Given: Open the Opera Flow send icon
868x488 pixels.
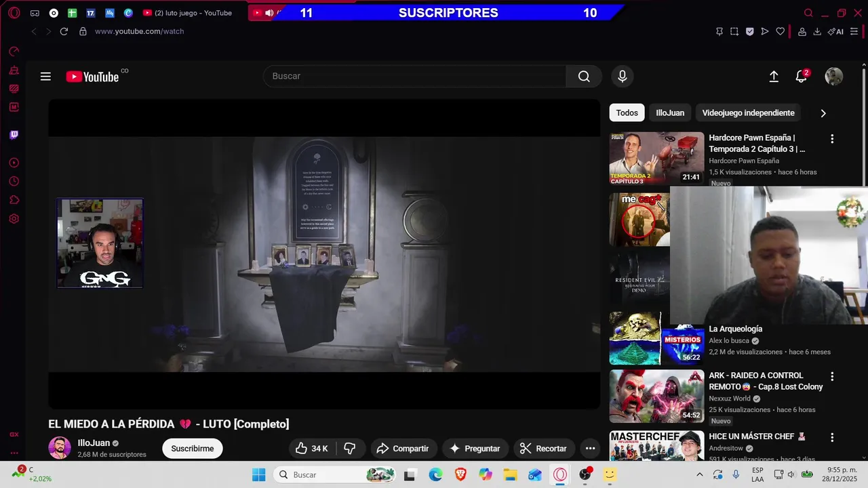Looking at the screenshot, I should point(765,31).
